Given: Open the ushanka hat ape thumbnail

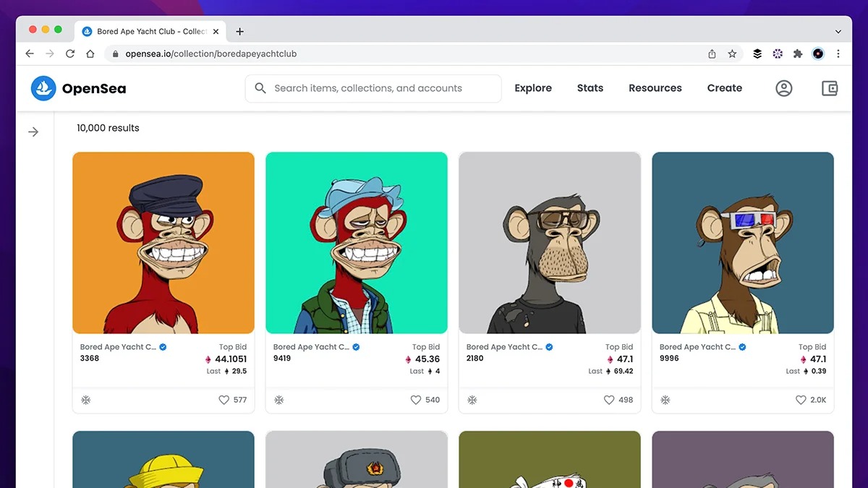Looking at the screenshot, I should (x=357, y=459).
